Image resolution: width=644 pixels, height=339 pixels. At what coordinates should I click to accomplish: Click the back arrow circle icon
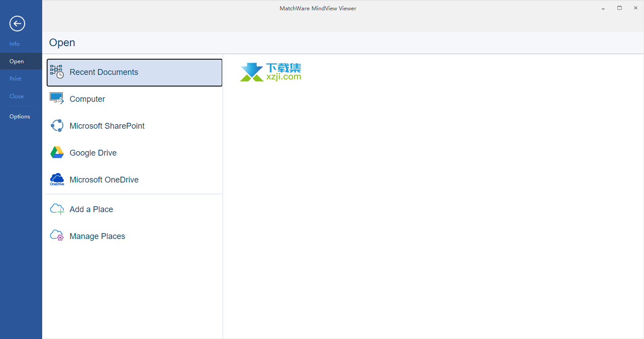point(17,23)
